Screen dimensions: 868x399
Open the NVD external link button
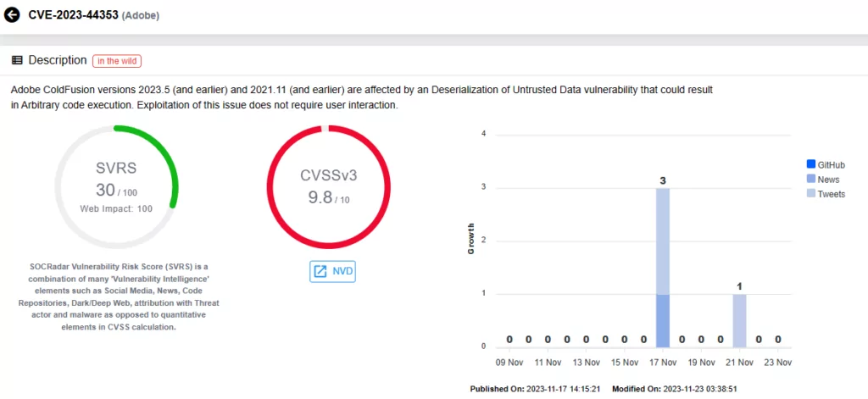tap(332, 271)
